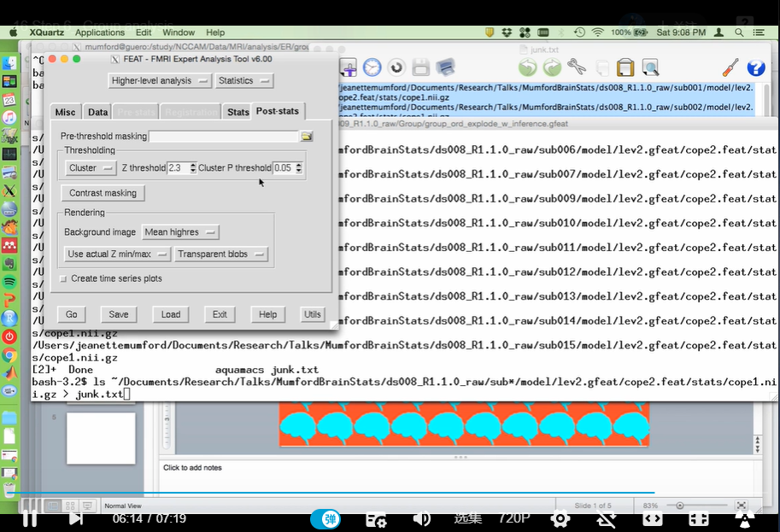Open folder browser for pre-threshold masking
Image resolution: width=780 pixels, height=532 pixels.
pyautogui.click(x=307, y=137)
